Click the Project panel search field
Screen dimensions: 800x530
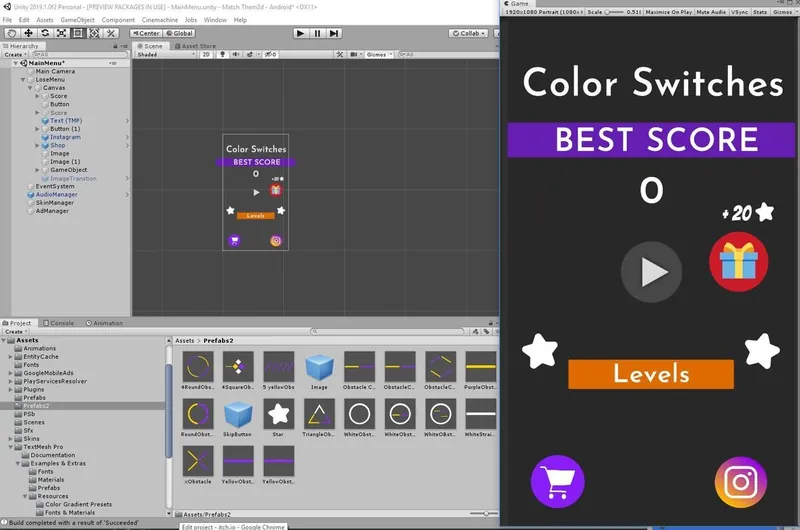(x=388, y=332)
